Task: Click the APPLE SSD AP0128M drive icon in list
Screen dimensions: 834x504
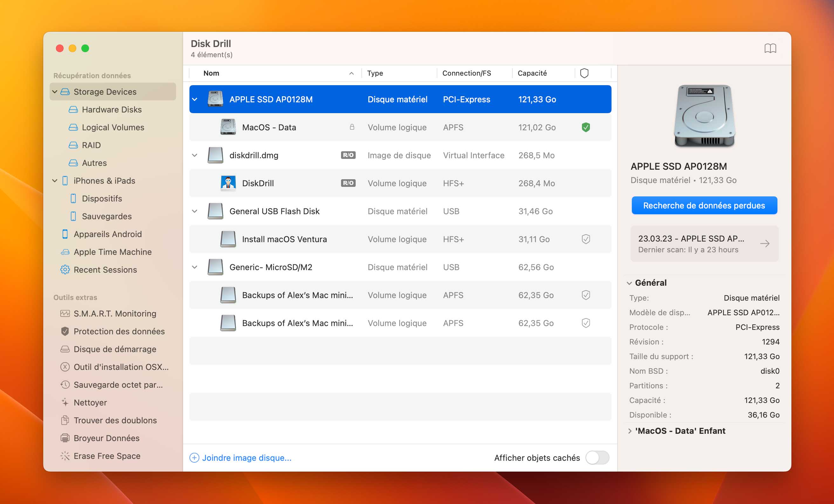Action: (x=215, y=99)
